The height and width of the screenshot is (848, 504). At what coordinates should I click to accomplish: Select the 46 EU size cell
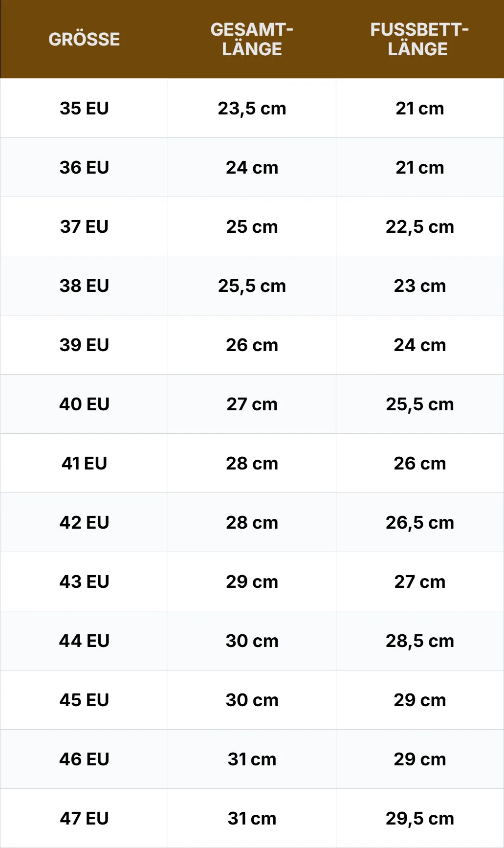(x=84, y=759)
